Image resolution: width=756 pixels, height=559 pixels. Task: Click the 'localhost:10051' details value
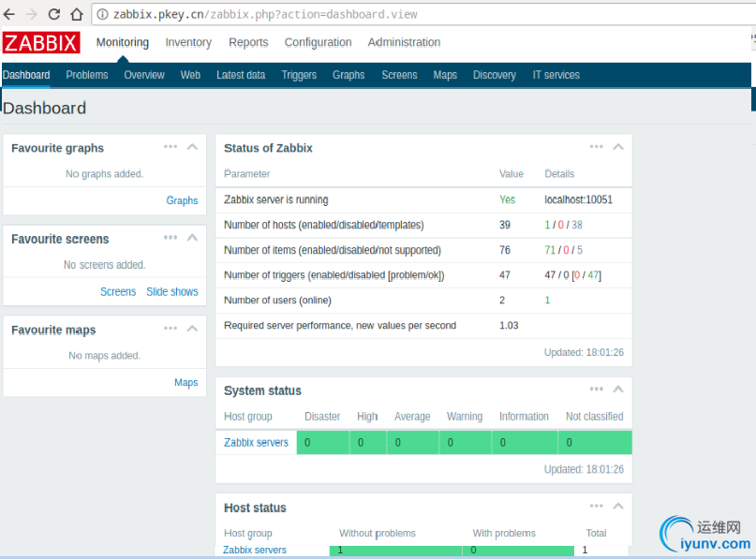click(x=579, y=199)
